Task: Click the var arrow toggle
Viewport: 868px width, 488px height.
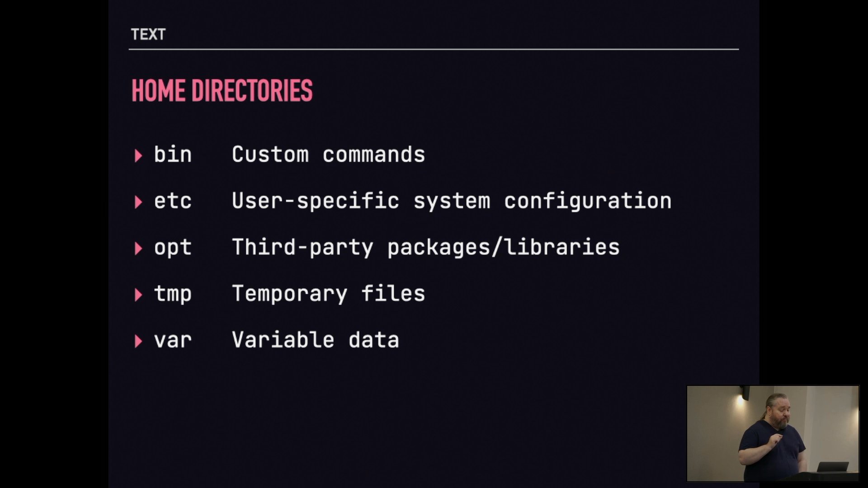Action: [139, 340]
